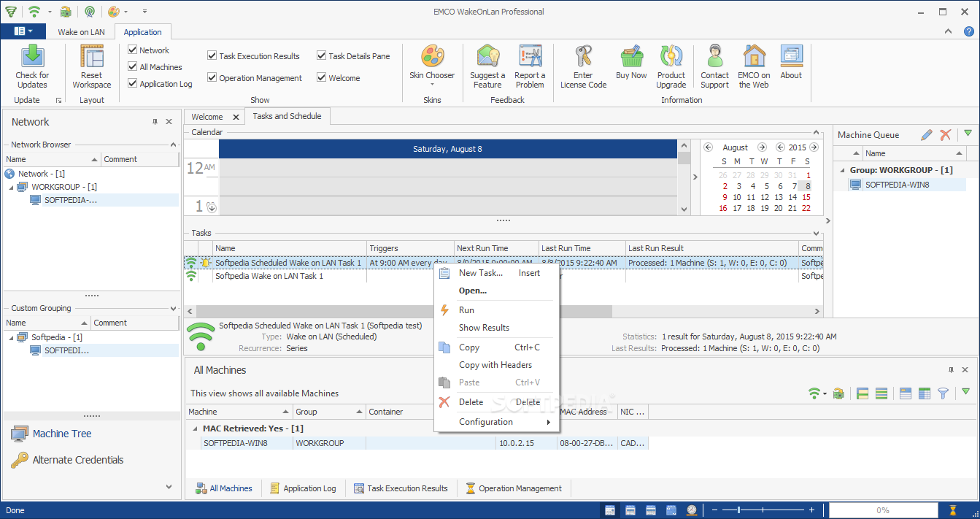Click the hourglass icon in status bar
The image size is (980, 519).
[952, 510]
